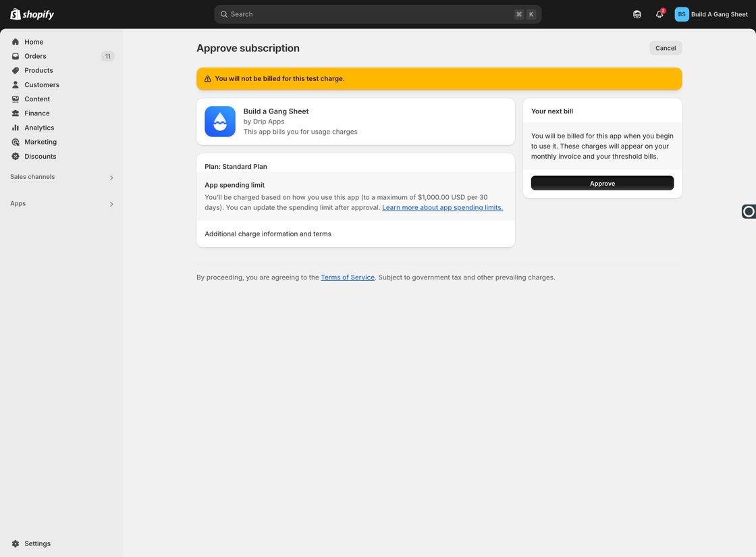This screenshot has width=756, height=557.
Task: Click the command key shortcut badge
Action: point(519,14)
